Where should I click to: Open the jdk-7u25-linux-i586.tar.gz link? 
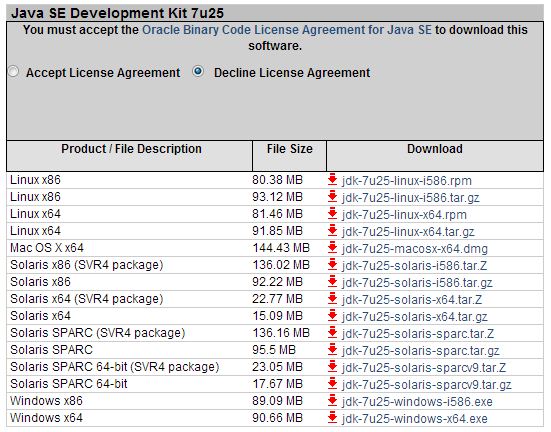tap(410, 198)
